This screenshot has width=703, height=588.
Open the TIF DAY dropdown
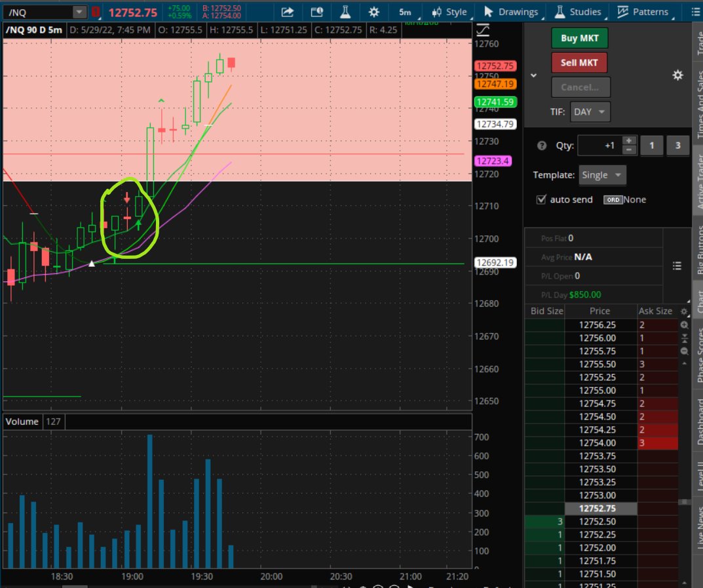[590, 112]
